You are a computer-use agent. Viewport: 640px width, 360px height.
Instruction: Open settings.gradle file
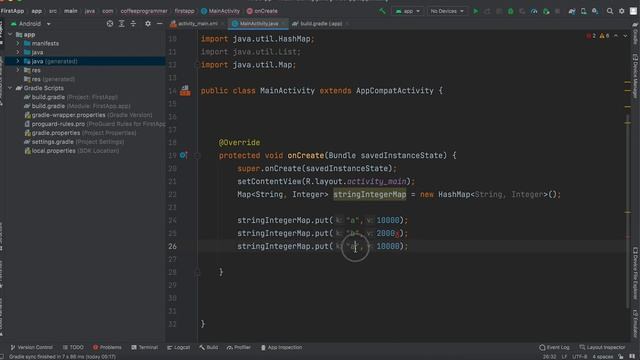74,142
